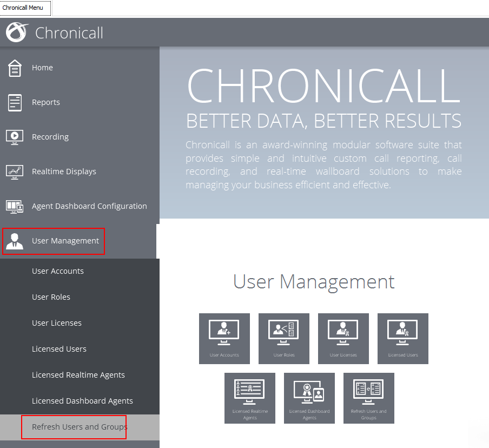The image size is (489, 448).
Task: Click the User Management page heading
Action: [314, 282]
